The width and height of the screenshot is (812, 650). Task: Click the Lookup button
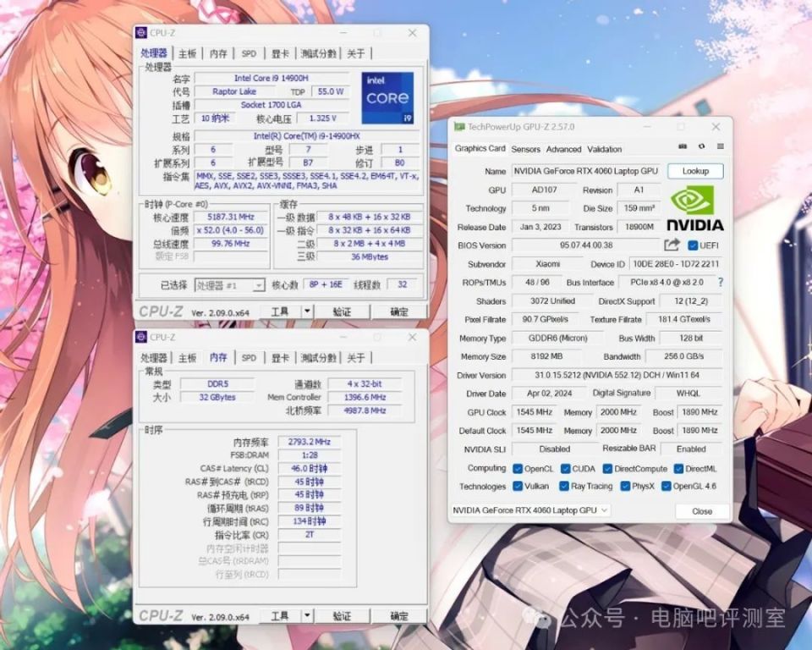coord(695,171)
